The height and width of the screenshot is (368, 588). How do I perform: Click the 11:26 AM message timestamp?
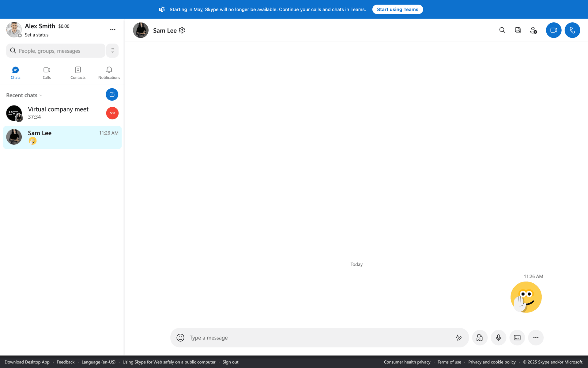click(x=533, y=277)
